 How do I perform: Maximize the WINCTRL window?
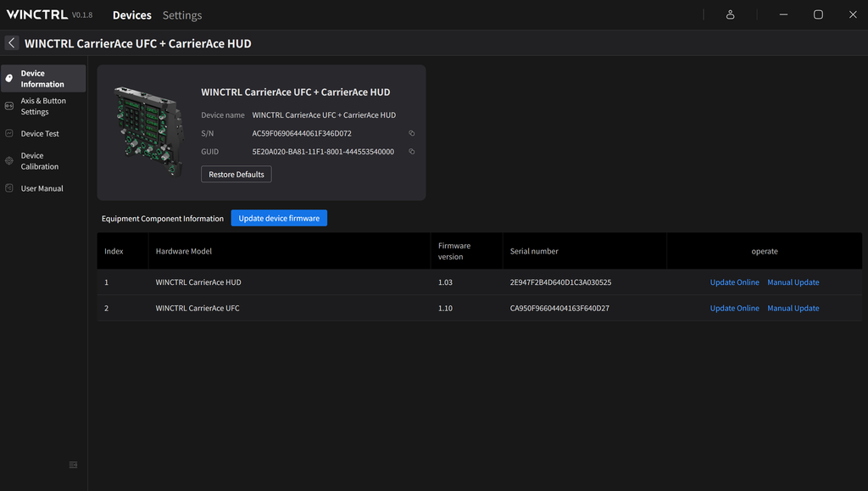(x=818, y=15)
